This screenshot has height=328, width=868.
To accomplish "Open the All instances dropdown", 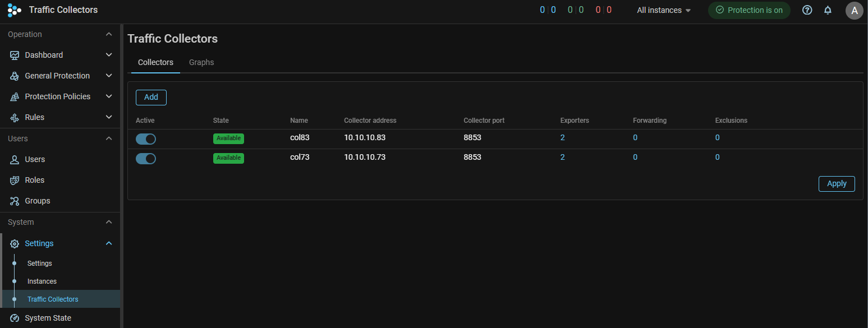I will coord(664,10).
